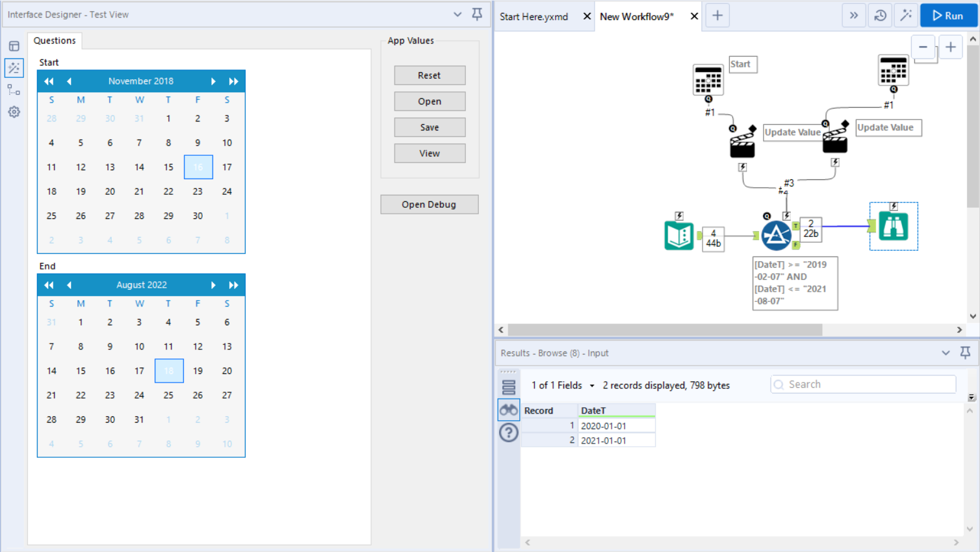Pin the Interface Designer panel
This screenshot has height=552, width=980.
[478, 14]
